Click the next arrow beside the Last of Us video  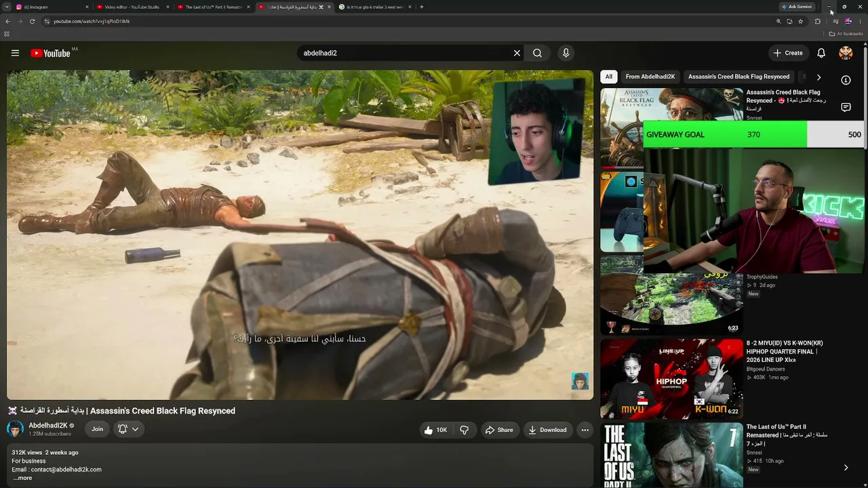pyautogui.click(x=846, y=468)
